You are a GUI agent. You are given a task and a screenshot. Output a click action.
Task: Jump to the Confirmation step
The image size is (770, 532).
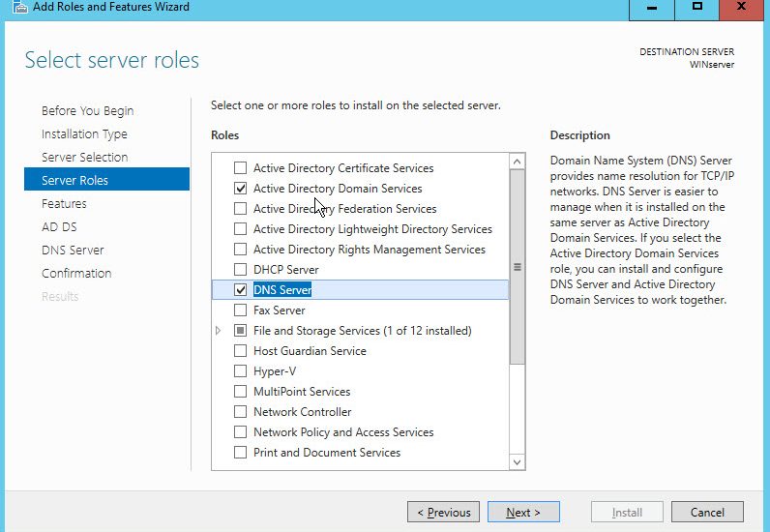(76, 273)
